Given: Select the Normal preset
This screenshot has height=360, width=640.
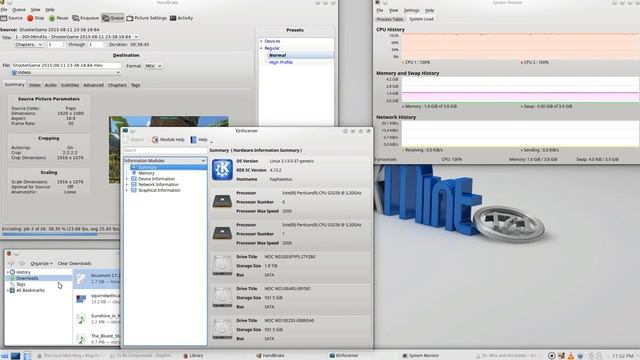Looking at the screenshot, I should click(278, 55).
